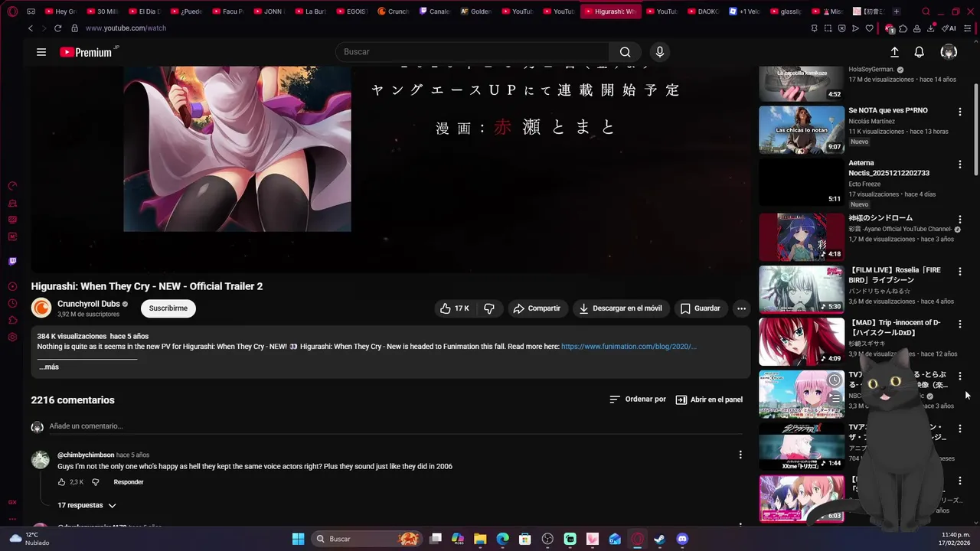980x551 pixels.
Task: Like the video showing 17 K
Action: (454, 308)
